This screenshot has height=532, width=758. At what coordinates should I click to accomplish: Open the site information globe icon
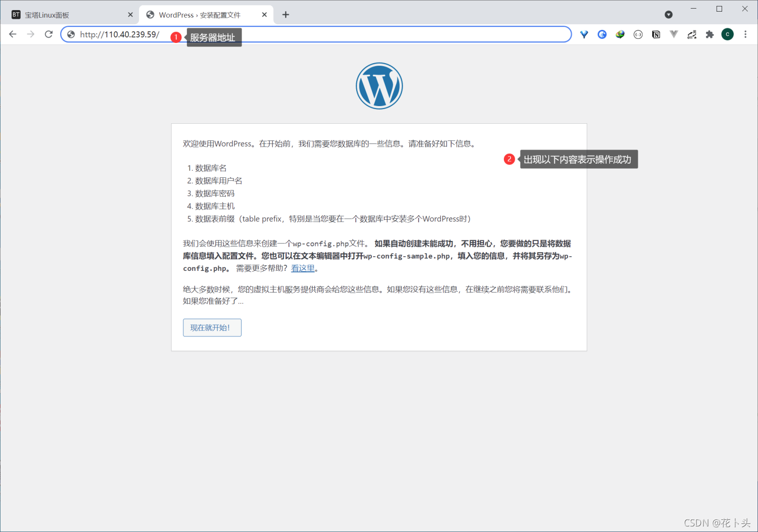point(71,34)
